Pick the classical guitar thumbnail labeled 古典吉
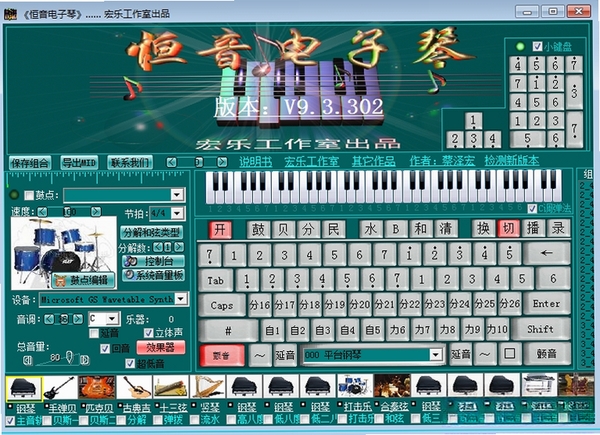 click(134, 386)
